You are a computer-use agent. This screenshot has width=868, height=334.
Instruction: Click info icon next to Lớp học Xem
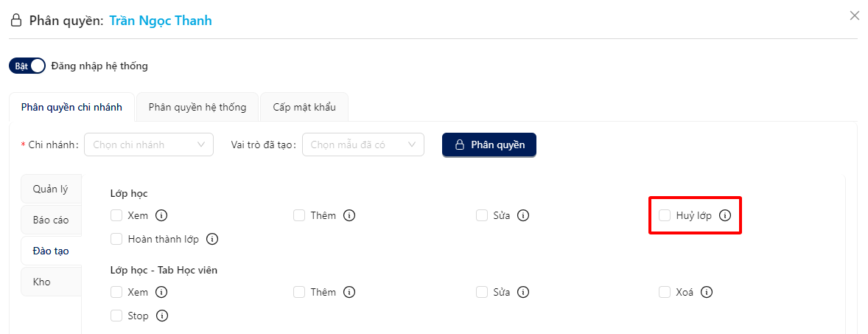(161, 215)
